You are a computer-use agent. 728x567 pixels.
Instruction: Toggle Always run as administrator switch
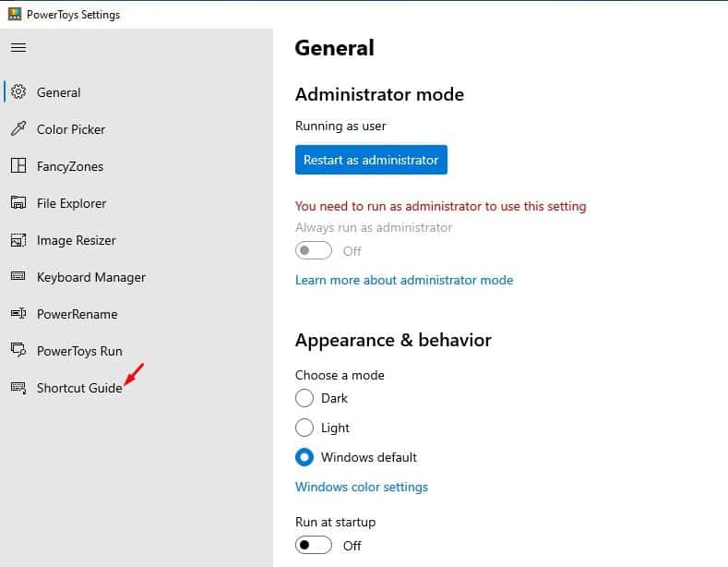pyautogui.click(x=314, y=250)
